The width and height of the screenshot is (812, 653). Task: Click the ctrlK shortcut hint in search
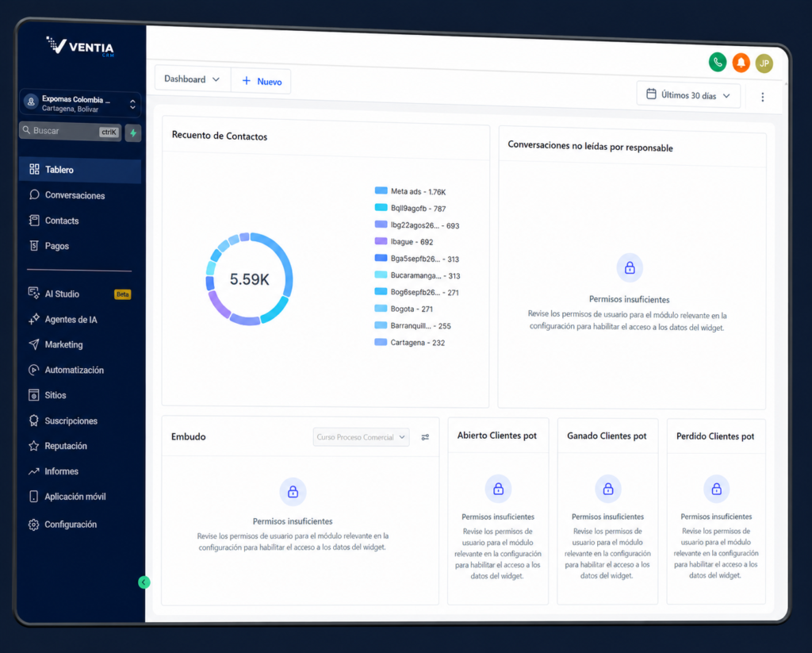point(109,133)
